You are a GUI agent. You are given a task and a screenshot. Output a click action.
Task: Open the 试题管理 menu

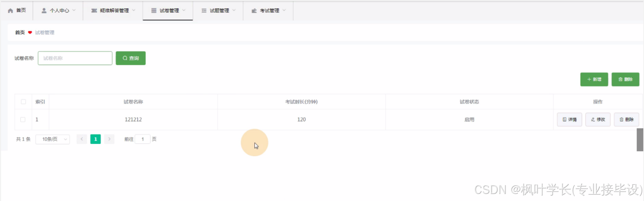(218, 11)
